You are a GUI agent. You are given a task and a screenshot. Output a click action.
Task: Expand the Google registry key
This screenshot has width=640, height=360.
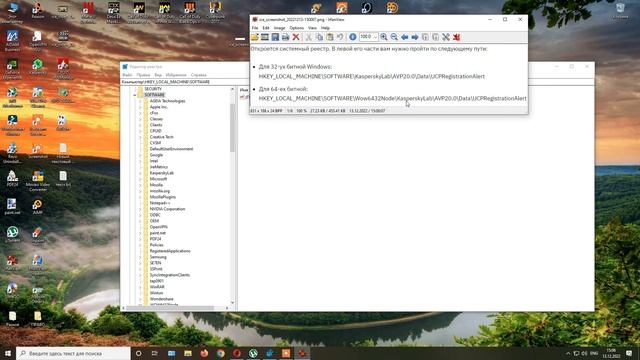[140, 155]
